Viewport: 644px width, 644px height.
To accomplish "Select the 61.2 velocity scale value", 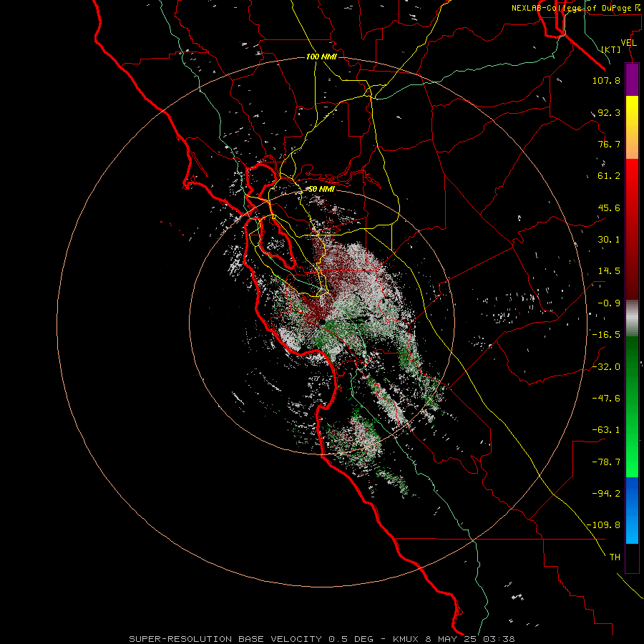I will 609,176.
